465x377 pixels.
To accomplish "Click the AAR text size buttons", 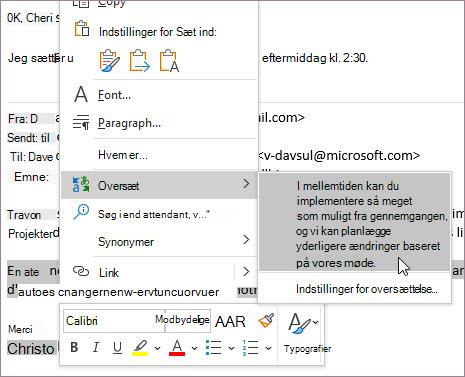I will click(230, 322).
